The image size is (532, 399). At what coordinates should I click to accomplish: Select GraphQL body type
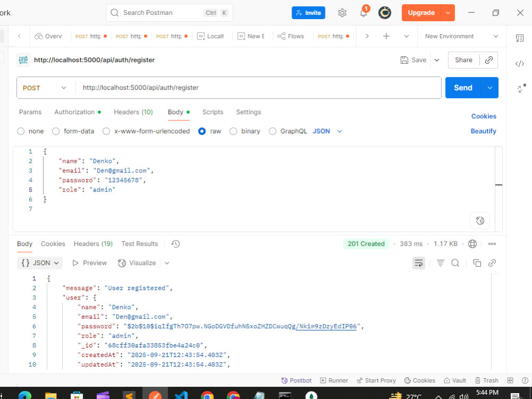coord(272,131)
